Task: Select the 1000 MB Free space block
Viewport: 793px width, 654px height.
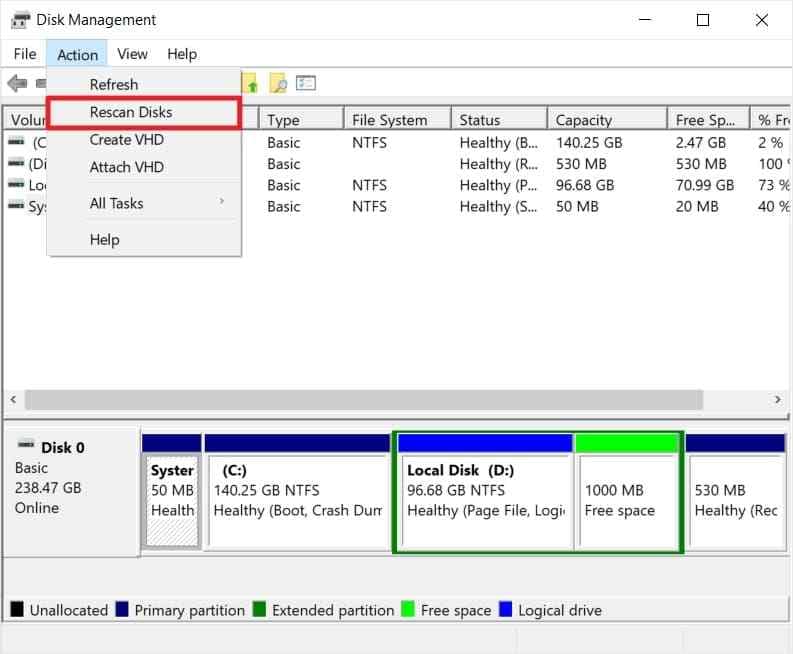Action: [627, 492]
